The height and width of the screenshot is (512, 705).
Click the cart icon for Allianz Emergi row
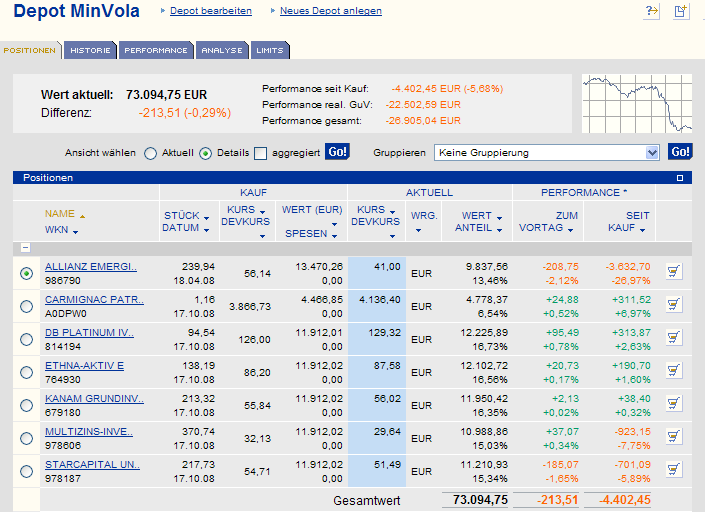[673, 273]
